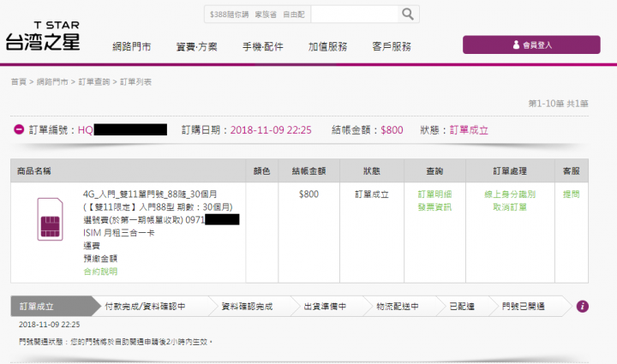This screenshot has width=617, height=364.
Task: Click the $800 amount in table row
Action: pos(308,194)
